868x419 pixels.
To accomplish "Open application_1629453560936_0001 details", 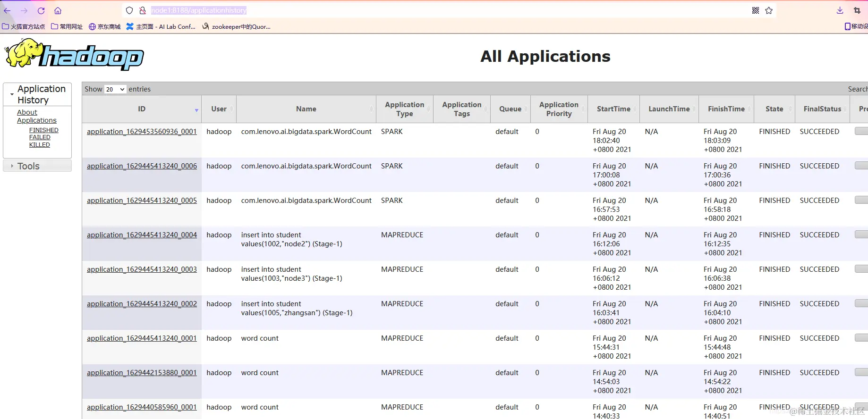I will click(142, 132).
